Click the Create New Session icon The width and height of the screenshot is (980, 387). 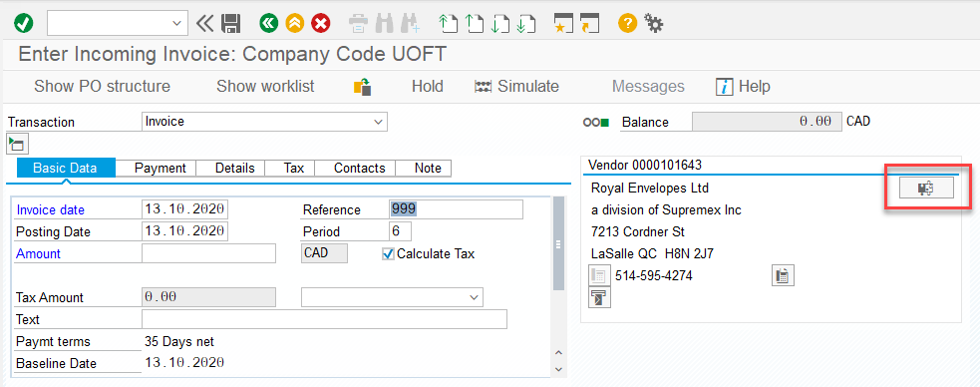pyautogui.click(x=563, y=24)
